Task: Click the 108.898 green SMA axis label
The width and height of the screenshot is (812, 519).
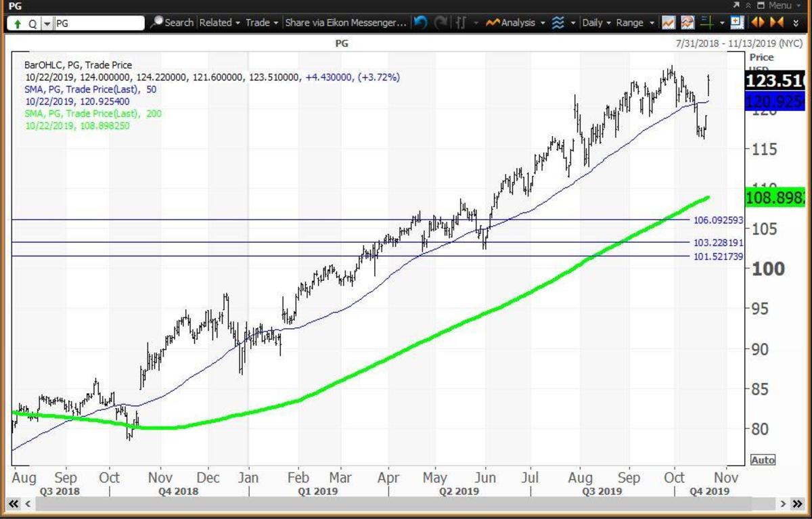Action: coord(775,198)
